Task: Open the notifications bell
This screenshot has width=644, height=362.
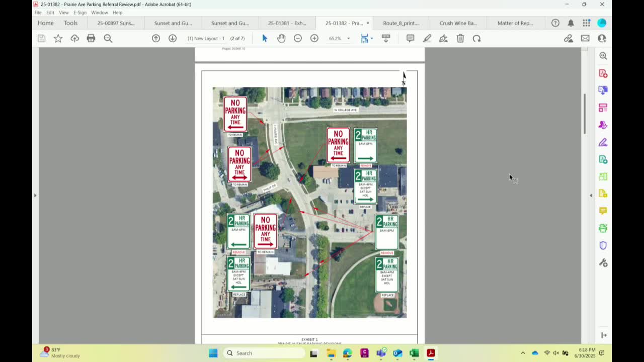Action: point(571,23)
